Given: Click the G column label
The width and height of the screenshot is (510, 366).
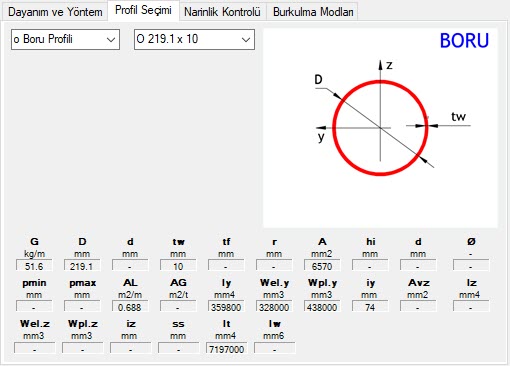Looking at the screenshot, I should [x=34, y=242].
